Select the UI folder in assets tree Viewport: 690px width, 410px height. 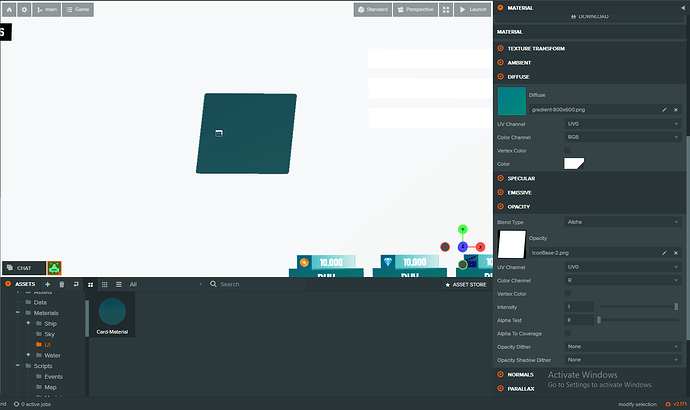(x=47, y=344)
